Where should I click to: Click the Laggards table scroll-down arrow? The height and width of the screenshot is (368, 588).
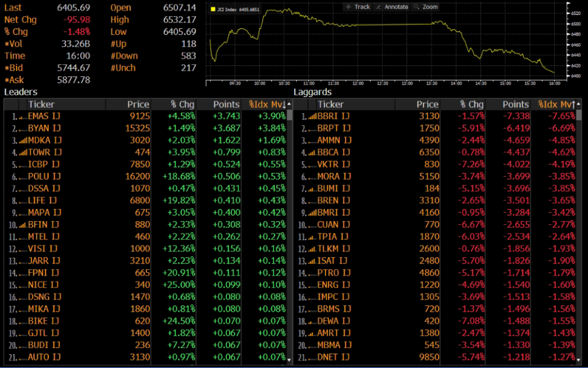coord(579,360)
